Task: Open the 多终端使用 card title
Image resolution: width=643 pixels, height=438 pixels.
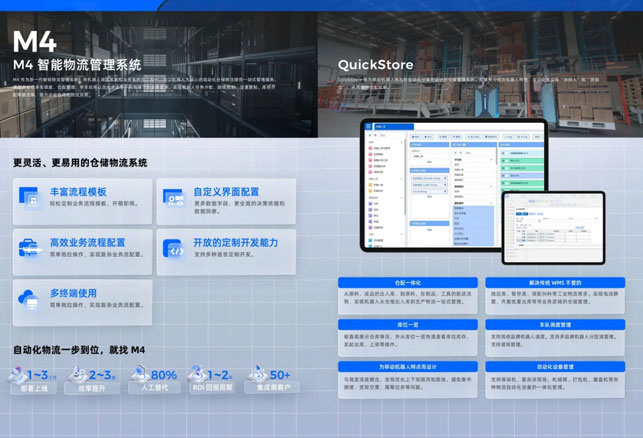Action: point(73,293)
